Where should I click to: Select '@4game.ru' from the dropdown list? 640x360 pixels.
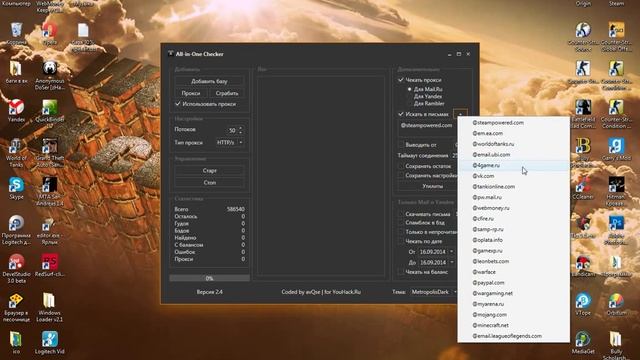513,165
